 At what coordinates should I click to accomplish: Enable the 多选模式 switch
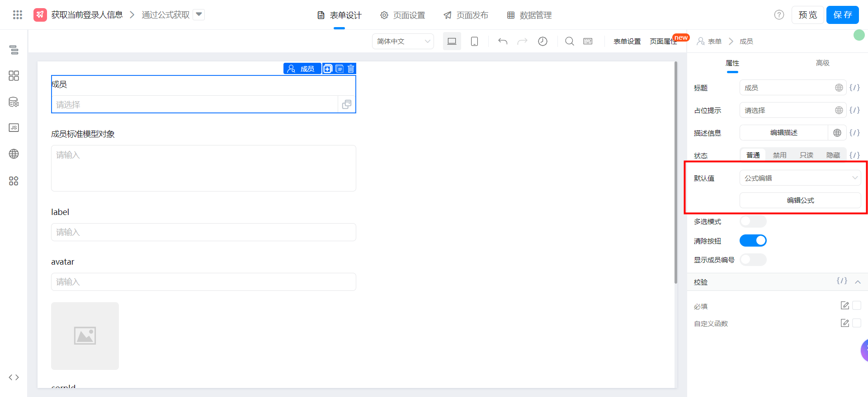tap(753, 221)
